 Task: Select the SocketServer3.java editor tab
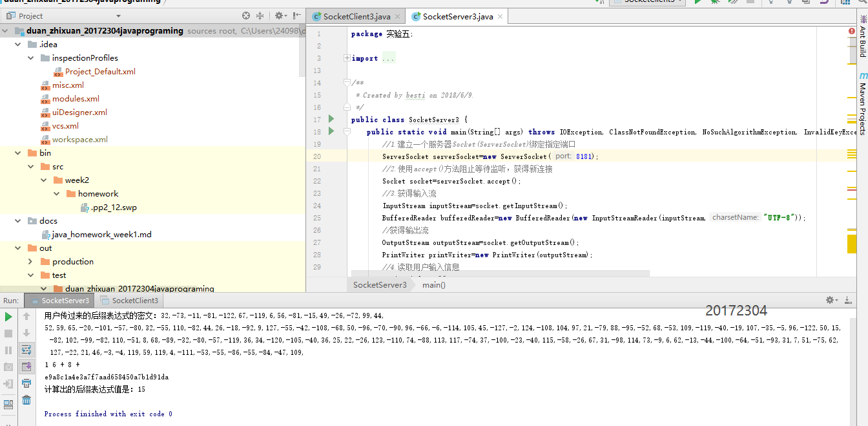458,16
